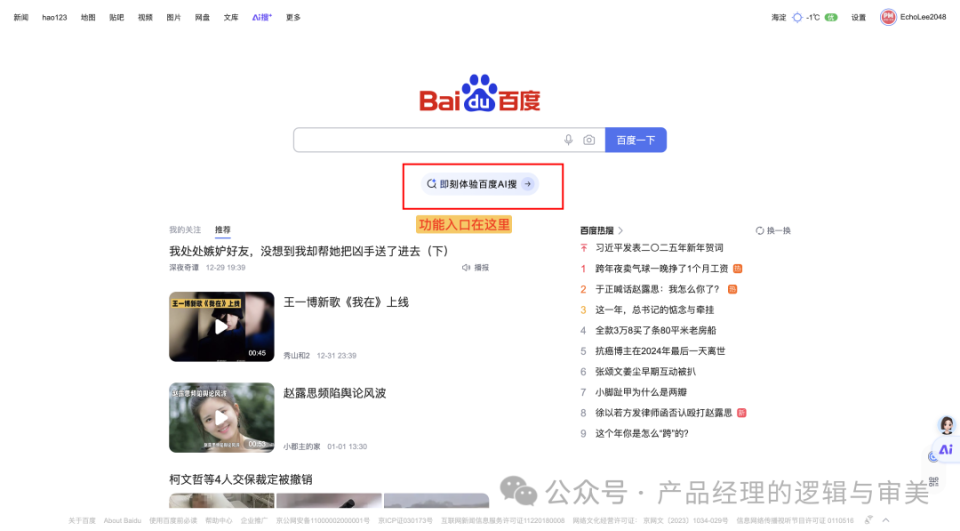960x531 pixels.
Task: Click the footer feedback pencil icon
Action: [868, 520]
